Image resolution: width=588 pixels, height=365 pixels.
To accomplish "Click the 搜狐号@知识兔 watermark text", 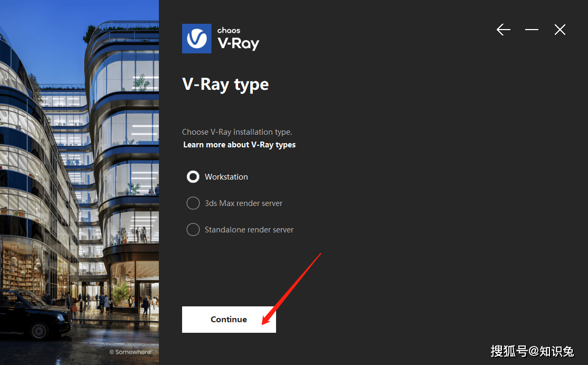I will pos(532,351).
